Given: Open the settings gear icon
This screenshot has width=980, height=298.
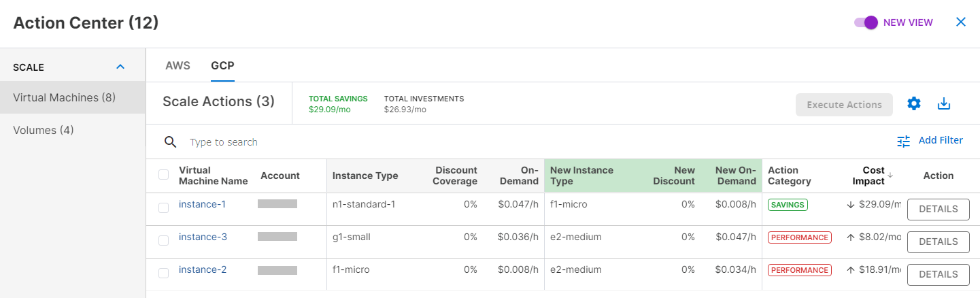Looking at the screenshot, I should point(914,104).
